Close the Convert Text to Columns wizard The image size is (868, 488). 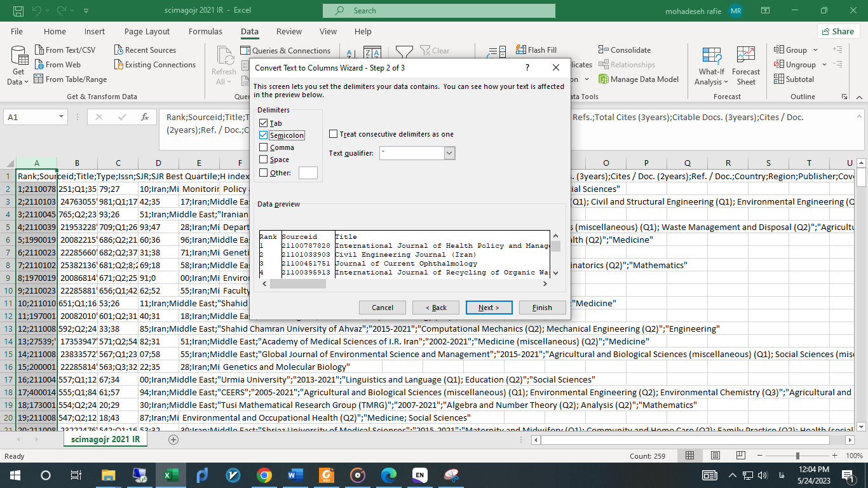point(556,67)
